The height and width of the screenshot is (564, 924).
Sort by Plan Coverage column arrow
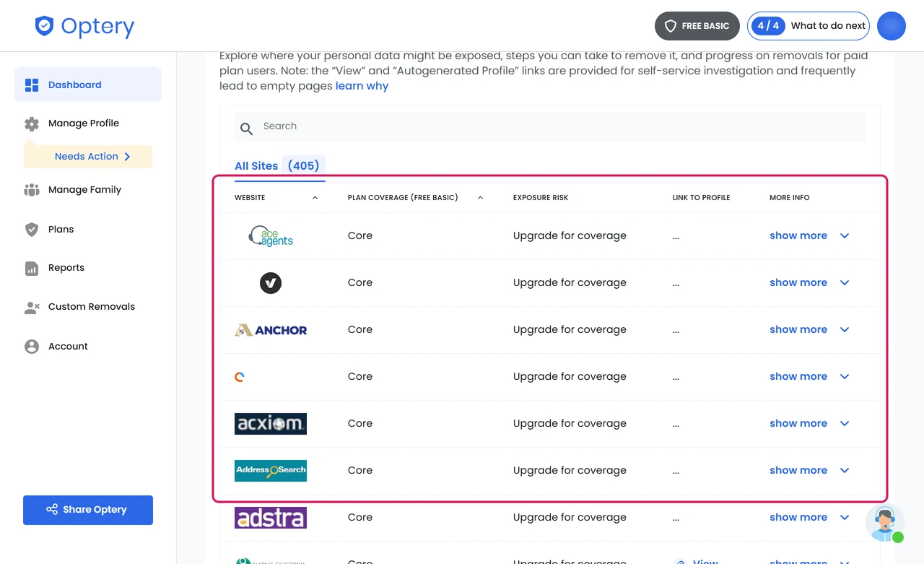tap(480, 198)
